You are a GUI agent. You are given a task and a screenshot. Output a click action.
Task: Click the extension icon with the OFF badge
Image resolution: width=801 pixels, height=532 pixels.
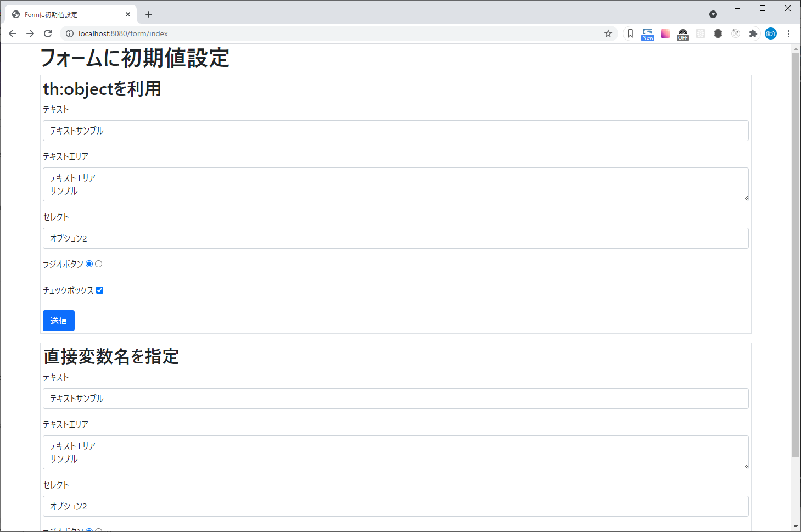click(x=682, y=33)
